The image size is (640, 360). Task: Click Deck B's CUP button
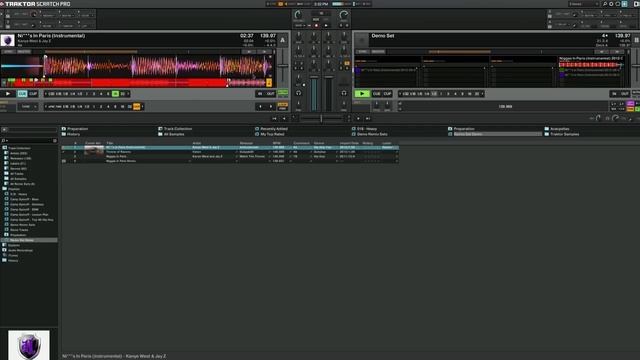point(387,94)
